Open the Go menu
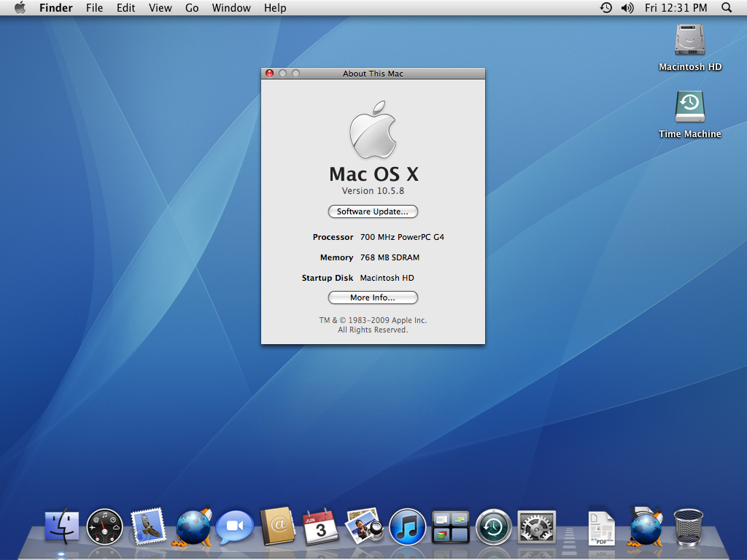This screenshot has height=560, width=747. pos(192,7)
